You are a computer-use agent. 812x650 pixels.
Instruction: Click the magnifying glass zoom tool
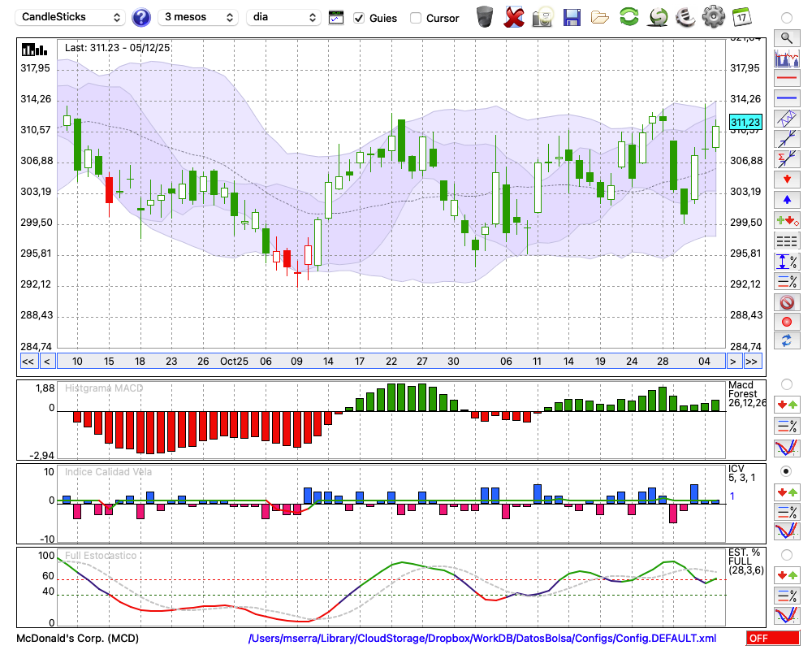pyautogui.click(x=786, y=37)
